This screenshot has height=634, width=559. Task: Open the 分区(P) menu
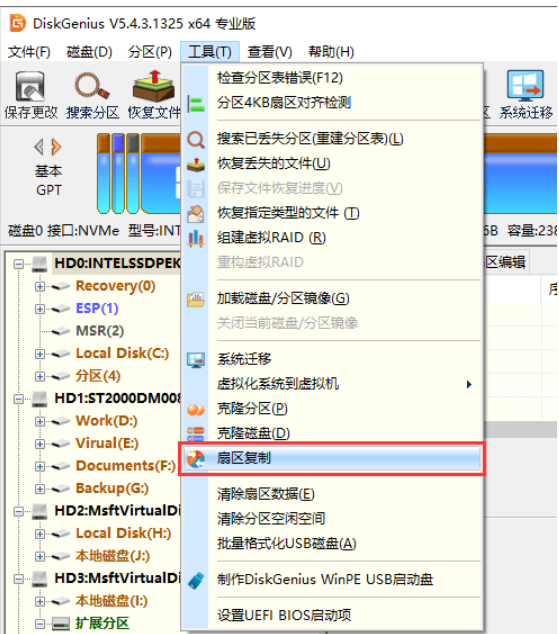pos(150,52)
